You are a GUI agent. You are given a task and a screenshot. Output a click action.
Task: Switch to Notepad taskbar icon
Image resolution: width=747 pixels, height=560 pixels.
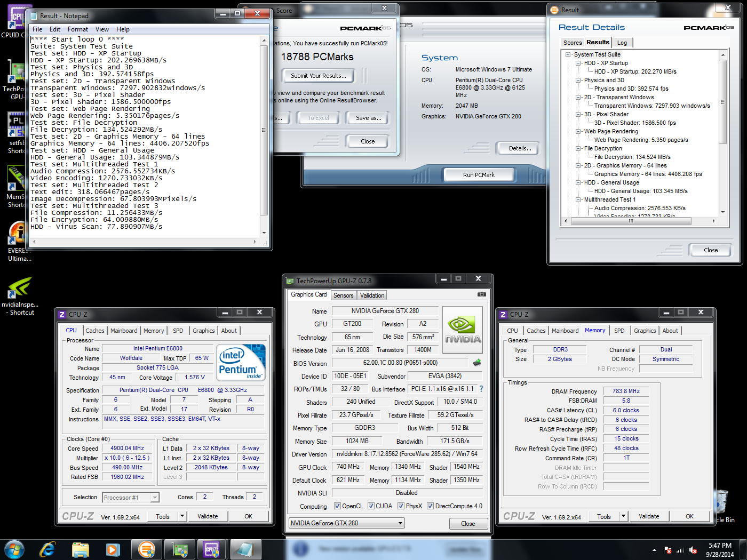pyautogui.click(x=245, y=549)
